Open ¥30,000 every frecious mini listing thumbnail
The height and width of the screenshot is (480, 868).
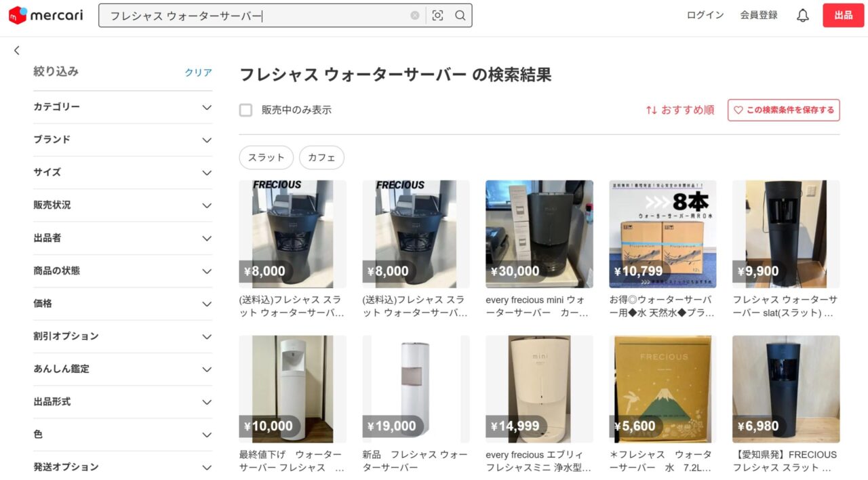click(x=539, y=234)
